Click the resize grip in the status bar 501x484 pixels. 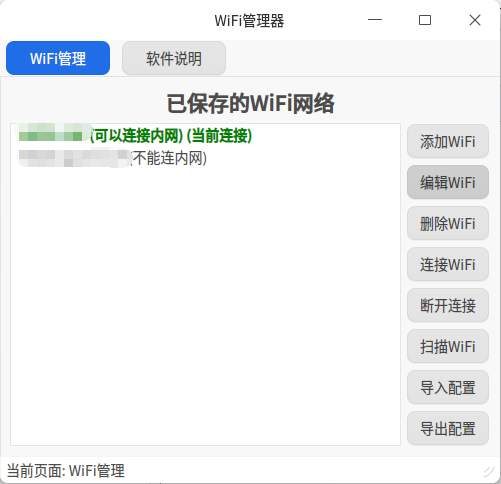pos(489,471)
